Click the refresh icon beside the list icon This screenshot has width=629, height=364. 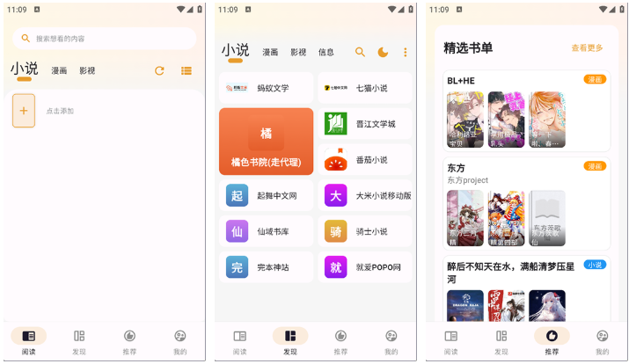coord(159,70)
